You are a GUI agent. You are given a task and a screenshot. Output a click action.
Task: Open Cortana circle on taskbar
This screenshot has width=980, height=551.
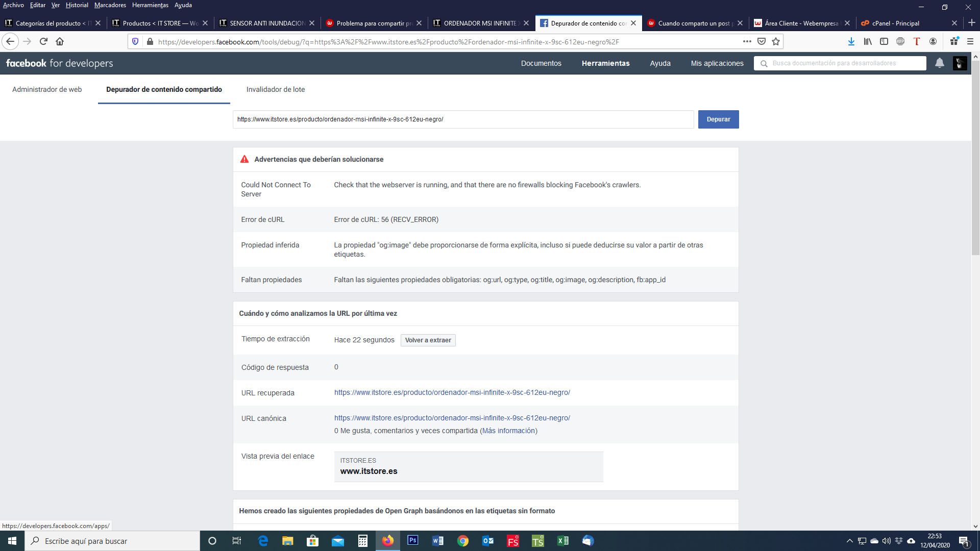212,541
